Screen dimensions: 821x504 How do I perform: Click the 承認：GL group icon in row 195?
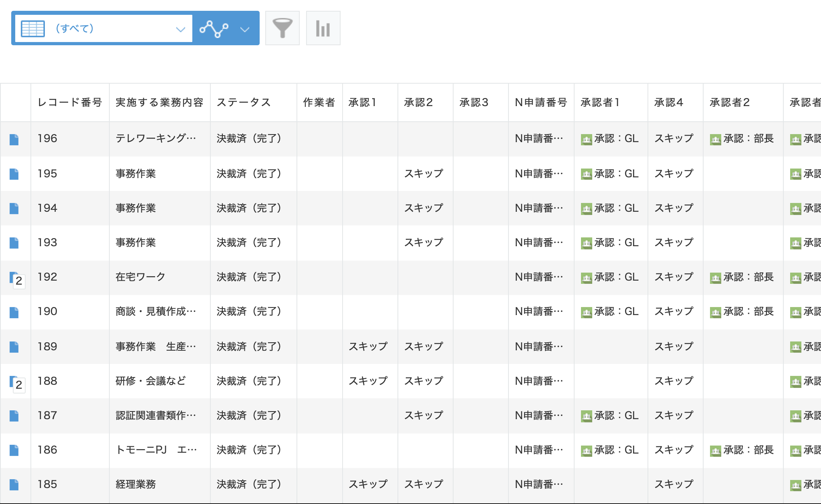[587, 174]
